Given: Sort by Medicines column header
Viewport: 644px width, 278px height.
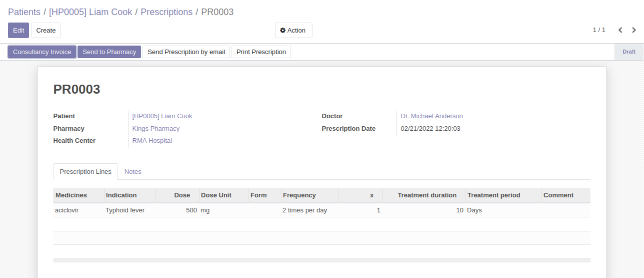Looking at the screenshot, I should tap(78, 195).
